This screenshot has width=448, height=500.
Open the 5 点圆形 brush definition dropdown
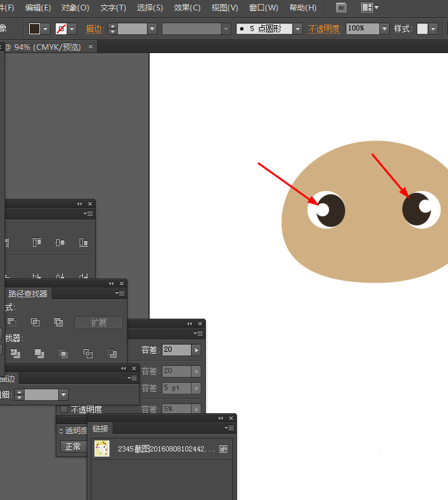[297, 29]
